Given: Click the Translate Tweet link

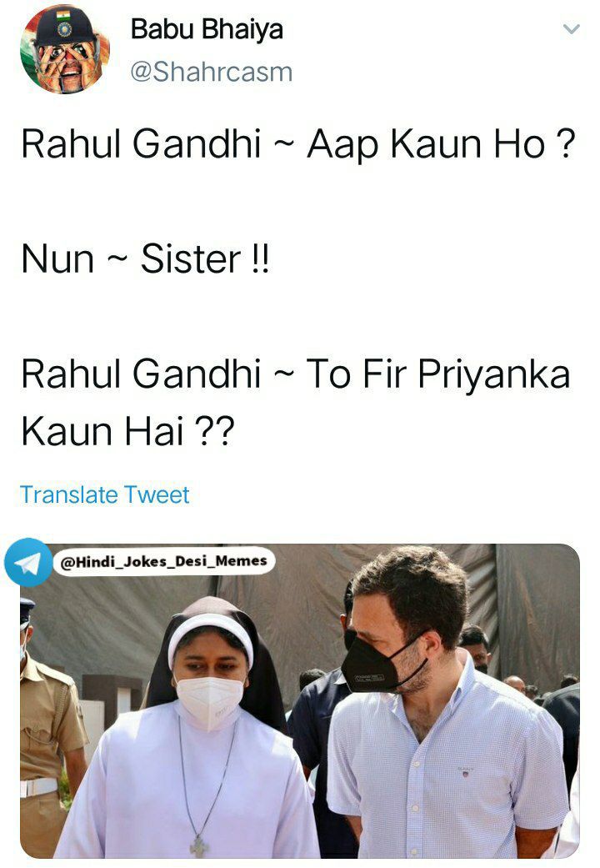Looking at the screenshot, I should coord(105,494).
